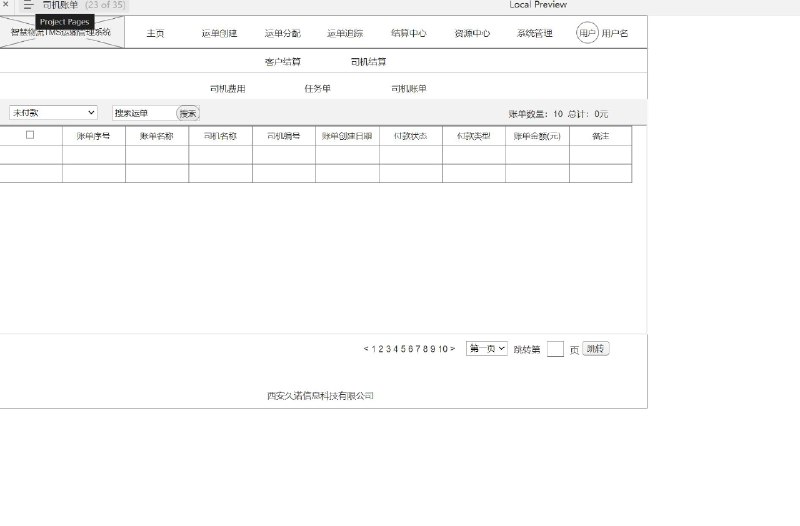Click the 用户 circular avatar icon

click(587, 33)
